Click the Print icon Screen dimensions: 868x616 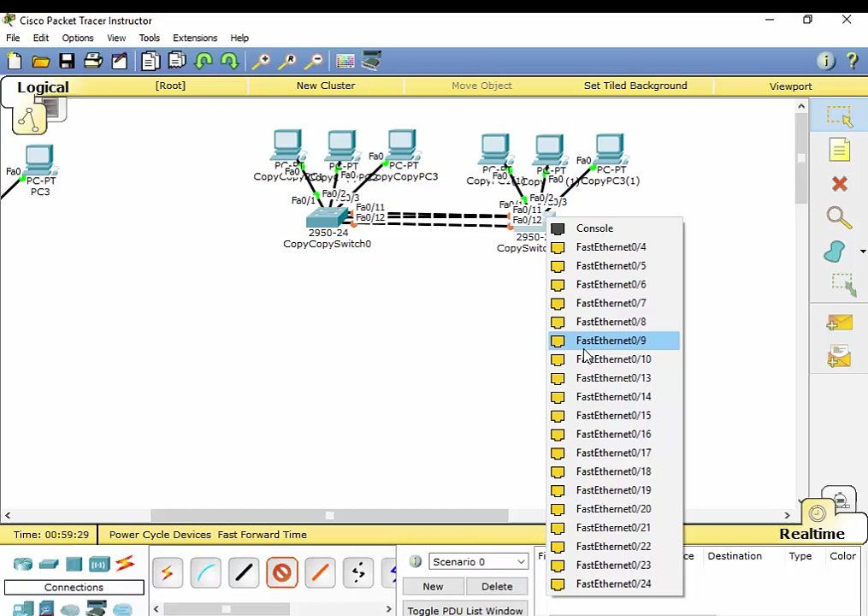click(93, 61)
